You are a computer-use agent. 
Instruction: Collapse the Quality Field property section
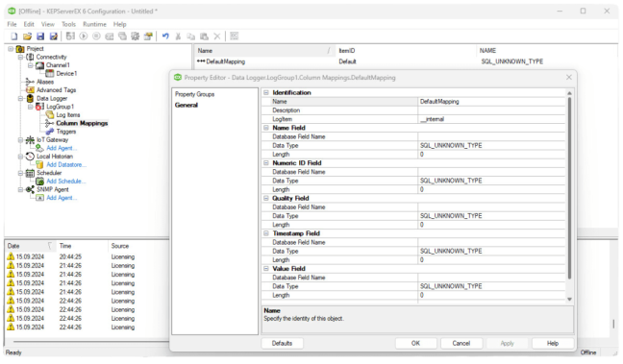click(266, 198)
